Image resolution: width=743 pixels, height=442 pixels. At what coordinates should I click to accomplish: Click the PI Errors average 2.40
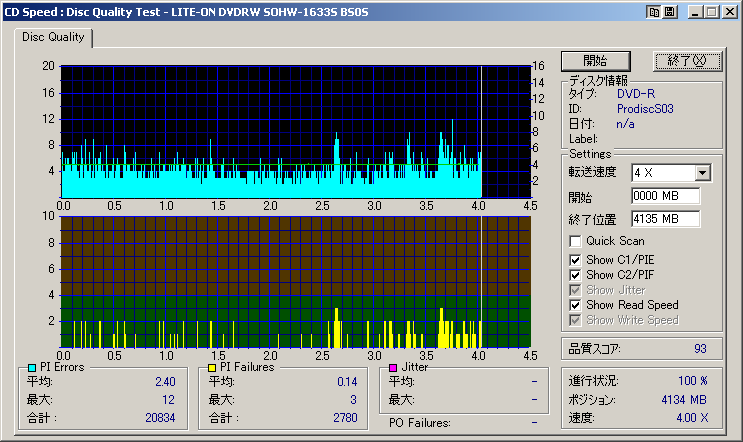click(165, 382)
